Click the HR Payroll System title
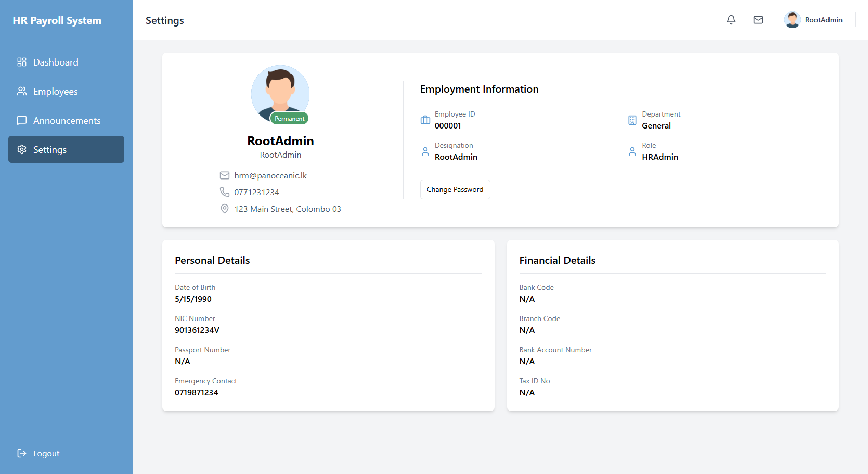The height and width of the screenshot is (474, 868). 57,20
